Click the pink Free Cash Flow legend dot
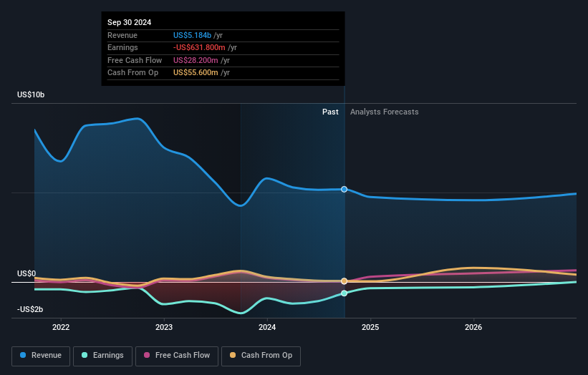The height and width of the screenshot is (375, 588). pos(147,355)
